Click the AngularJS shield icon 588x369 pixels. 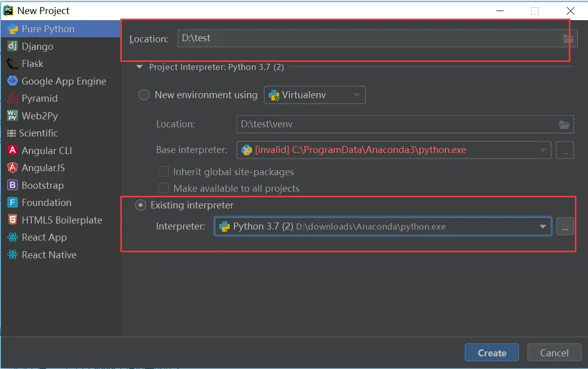click(x=13, y=168)
